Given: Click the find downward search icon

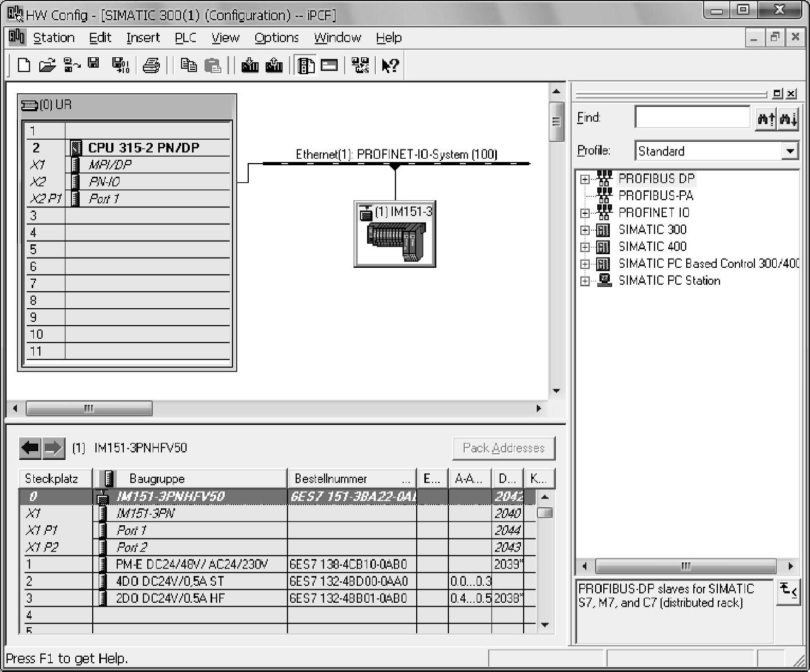Looking at the screenshot, I should [788, 118].
